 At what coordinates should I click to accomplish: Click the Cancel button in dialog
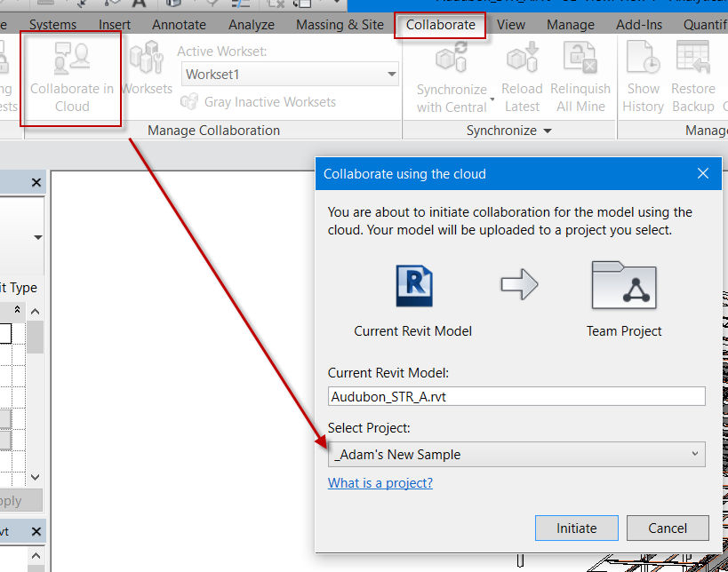point(668,528)
